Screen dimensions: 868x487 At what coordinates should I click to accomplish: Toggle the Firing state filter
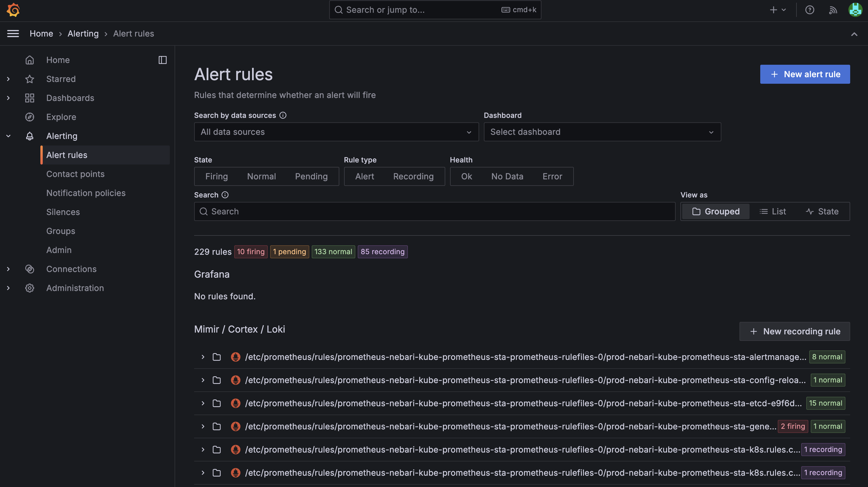pyautogui.click(x=216, y=176)
